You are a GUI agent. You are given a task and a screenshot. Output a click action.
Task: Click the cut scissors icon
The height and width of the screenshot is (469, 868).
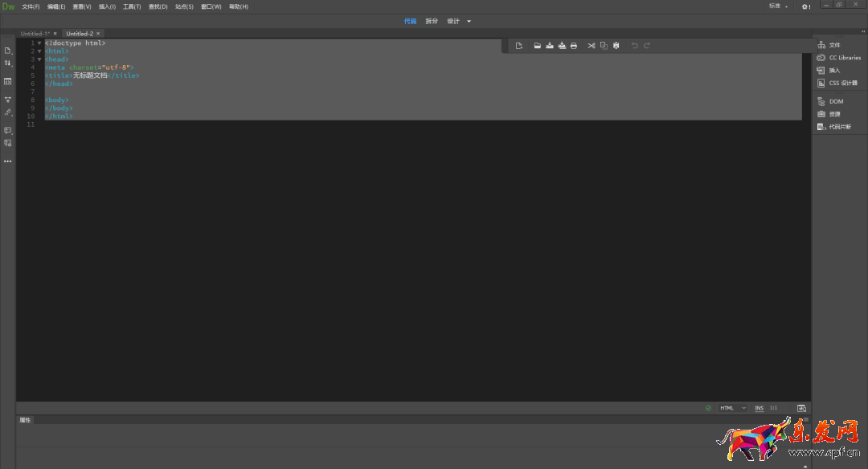(x=591, y=46)
